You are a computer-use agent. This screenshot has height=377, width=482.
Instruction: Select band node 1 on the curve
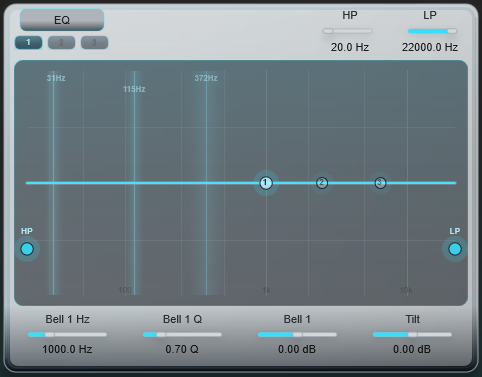pos(266,183)
